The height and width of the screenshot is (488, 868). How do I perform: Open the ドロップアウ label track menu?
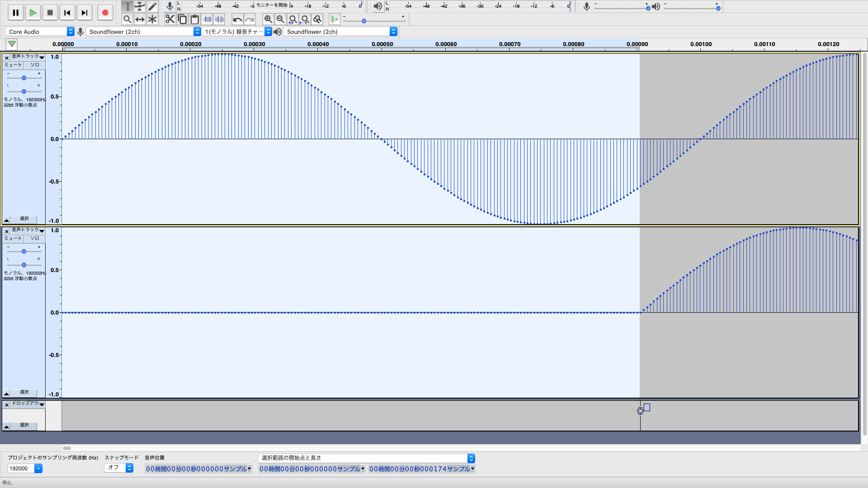28,404
